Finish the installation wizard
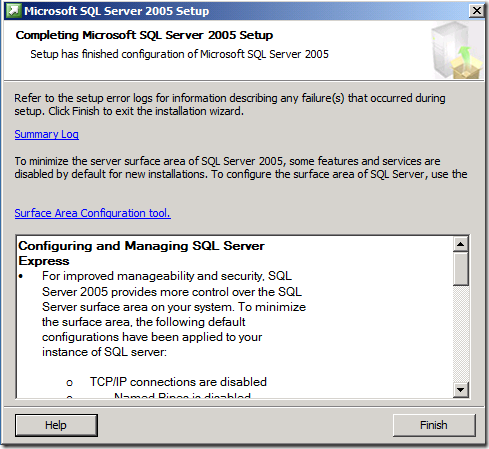Image resolution: width=489 pixels, height=449 pixels. point(434,425)
